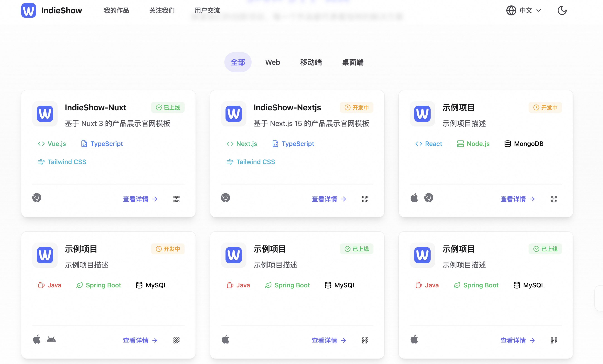603x364 pixels.
Task: Click the IndieShow-Nextjs project thumbnail logo
Action: [233, 114]
